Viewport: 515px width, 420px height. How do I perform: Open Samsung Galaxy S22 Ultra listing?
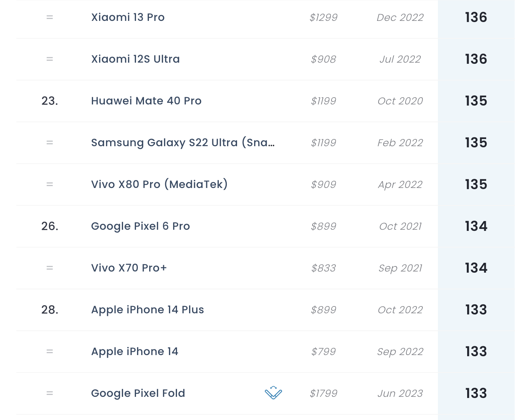[x=183, y=143]
